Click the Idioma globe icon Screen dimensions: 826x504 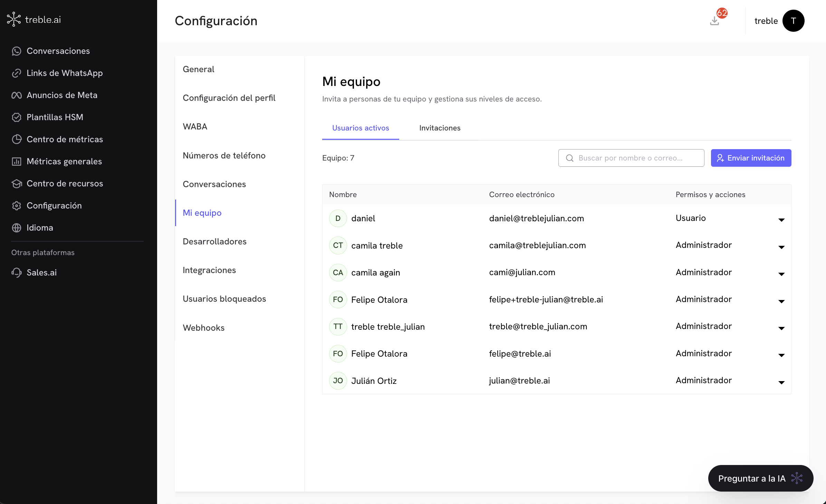16,228
